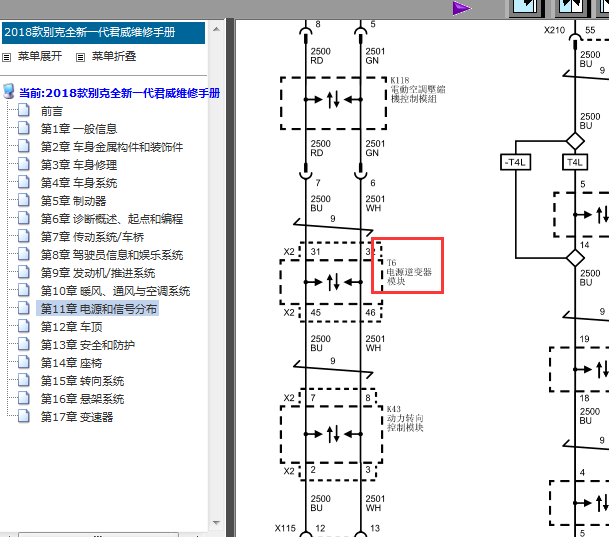Viewport: 609px width, 537px height.
Task: Click the list icon beside 菜单折叠
Action: pyautogui.click(x=80, y=57)
